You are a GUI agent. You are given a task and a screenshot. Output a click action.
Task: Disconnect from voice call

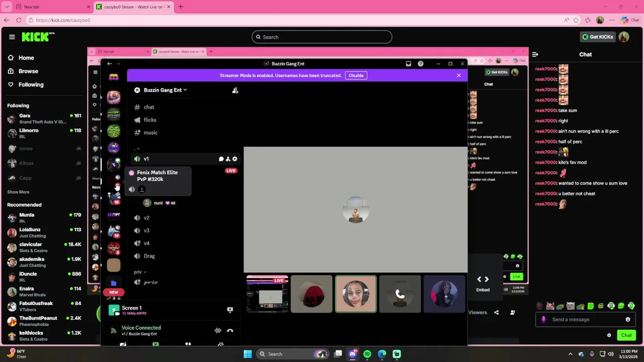pos(230,330)
